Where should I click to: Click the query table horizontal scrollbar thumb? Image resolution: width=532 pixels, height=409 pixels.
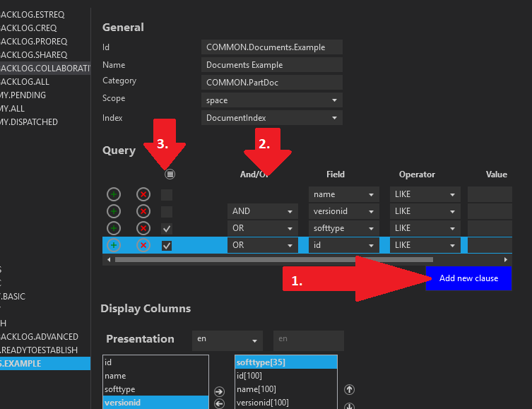coord(274,260)
